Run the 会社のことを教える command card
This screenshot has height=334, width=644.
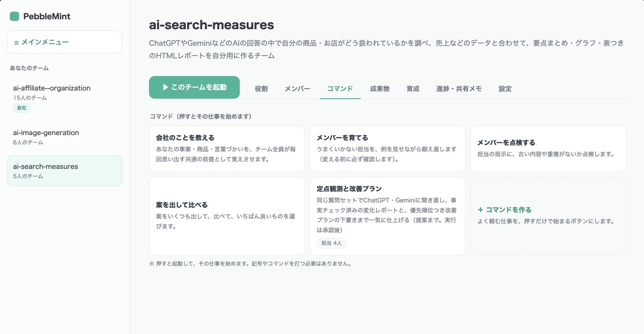tap(227, 149)
